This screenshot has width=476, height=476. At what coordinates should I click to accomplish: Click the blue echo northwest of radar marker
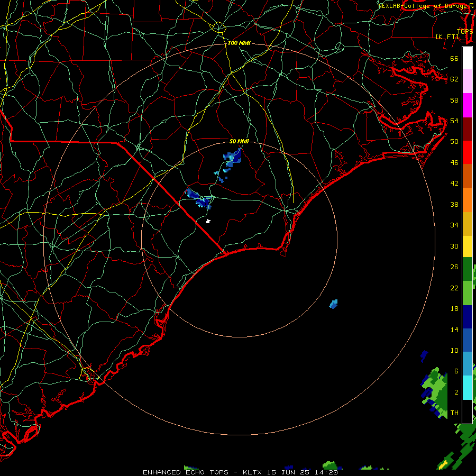point(198,198)
